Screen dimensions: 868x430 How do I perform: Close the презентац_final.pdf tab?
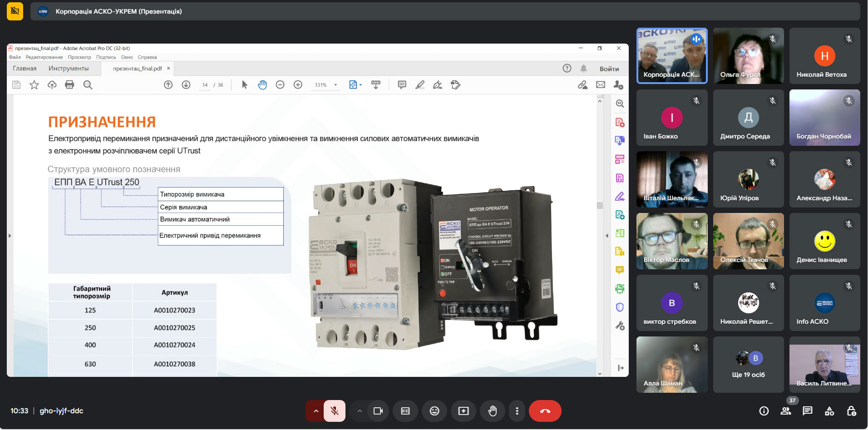(168, 69)
